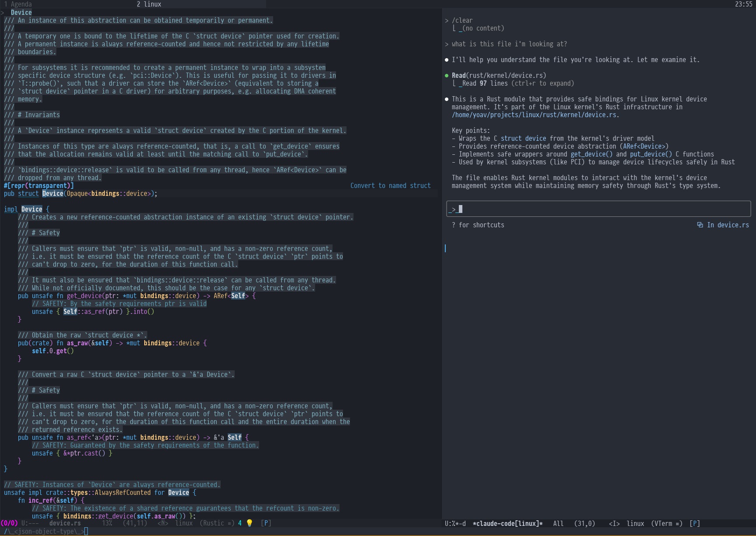Click the file icon beside 'In device.rs'
Screen dimensions: 756x536
tap(700, 225)
